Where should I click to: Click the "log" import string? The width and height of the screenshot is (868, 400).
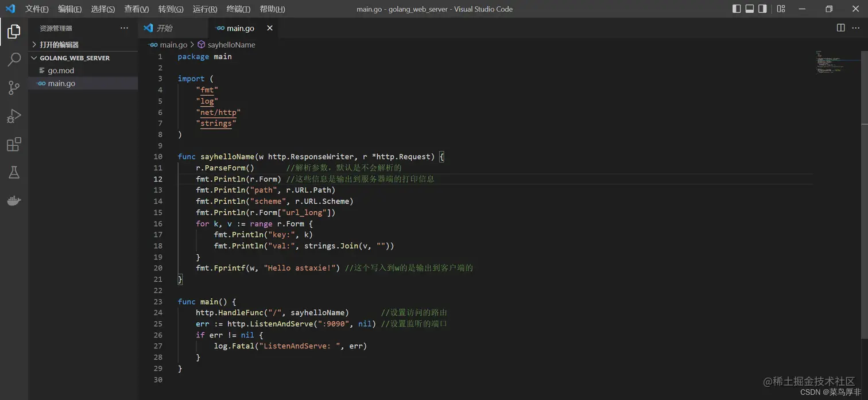(207, 101)
